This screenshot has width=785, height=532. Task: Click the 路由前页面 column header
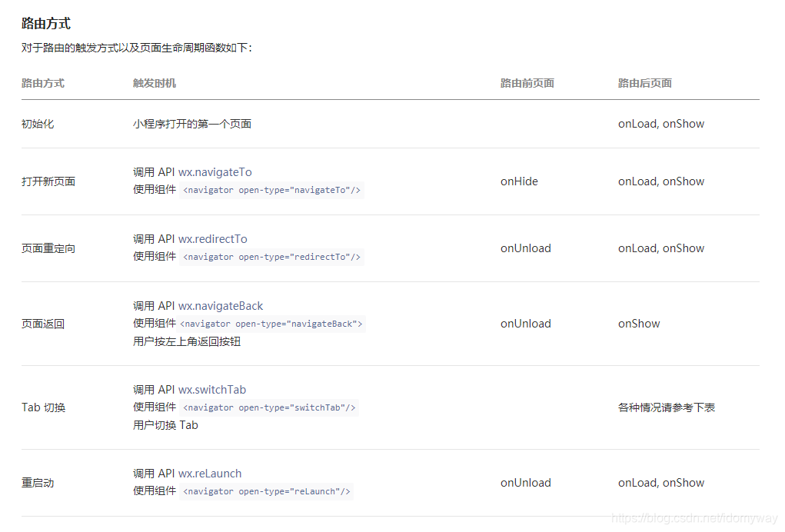[527, 83]
